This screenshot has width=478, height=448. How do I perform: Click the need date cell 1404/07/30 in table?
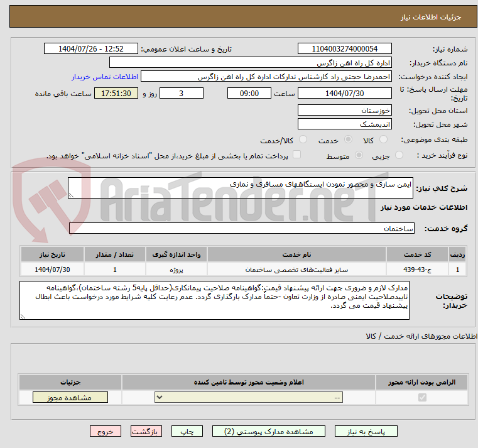click(52, 270)
